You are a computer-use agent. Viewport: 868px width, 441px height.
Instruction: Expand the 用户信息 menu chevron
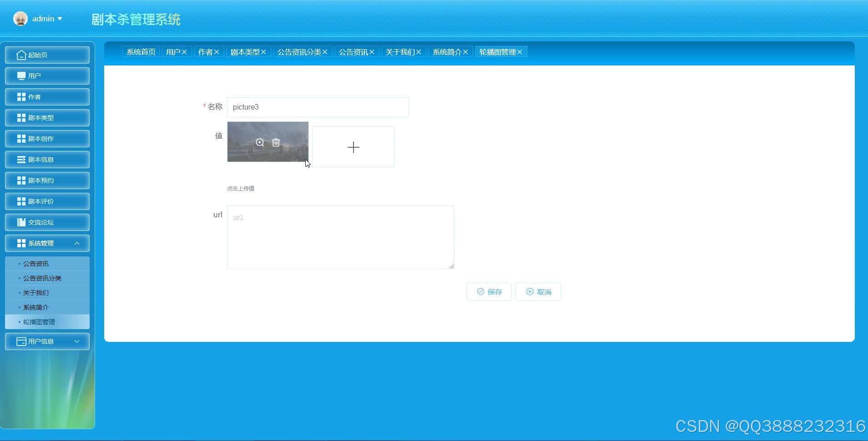[77, 341]
